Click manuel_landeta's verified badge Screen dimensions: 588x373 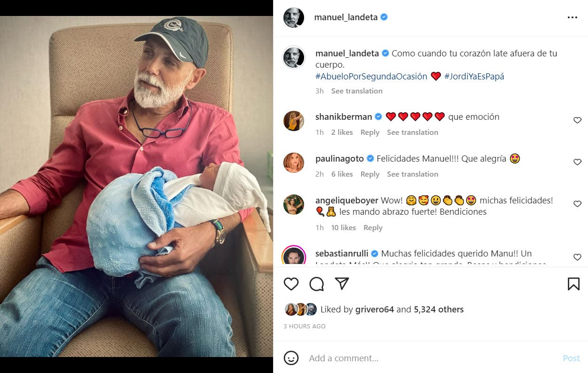click(384, 17)
